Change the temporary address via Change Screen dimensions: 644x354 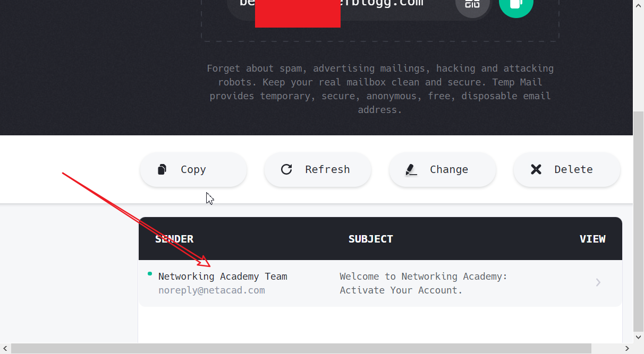coord(442,169)
